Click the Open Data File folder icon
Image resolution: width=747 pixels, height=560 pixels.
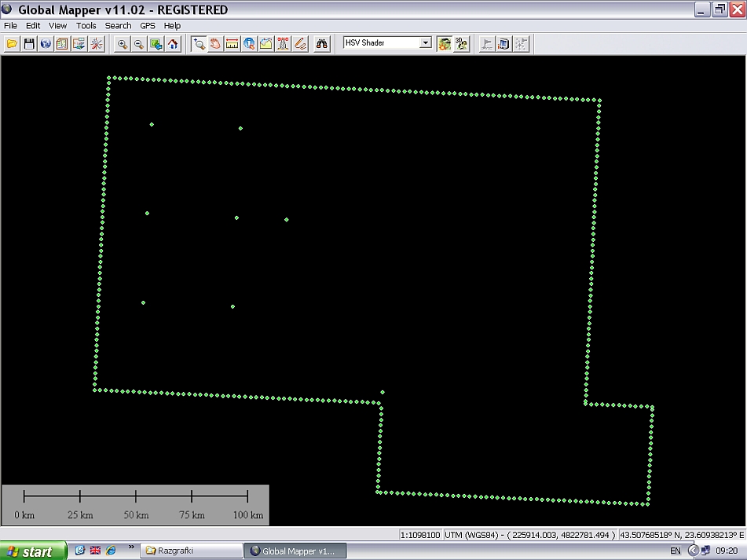(x=12, y=44)
